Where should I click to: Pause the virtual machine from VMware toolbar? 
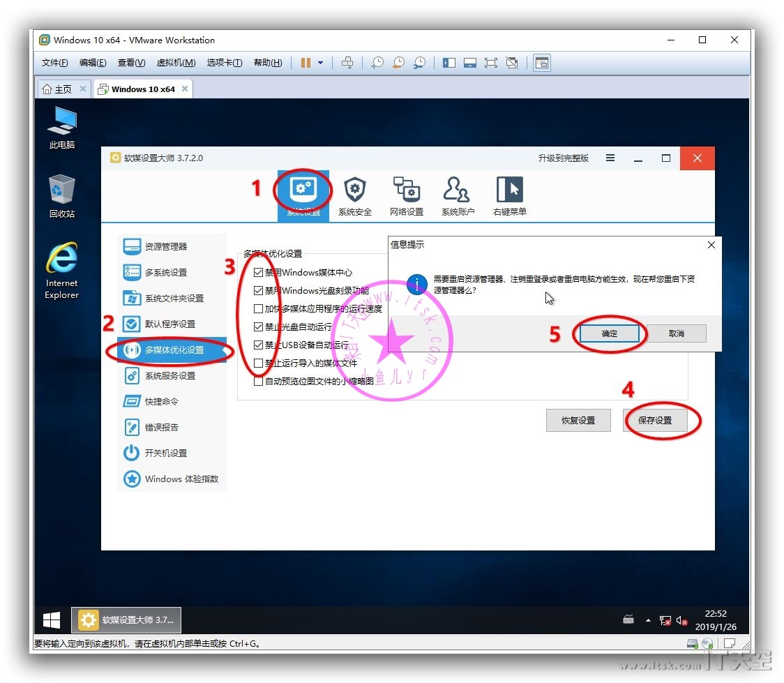(x=306, y=63)
